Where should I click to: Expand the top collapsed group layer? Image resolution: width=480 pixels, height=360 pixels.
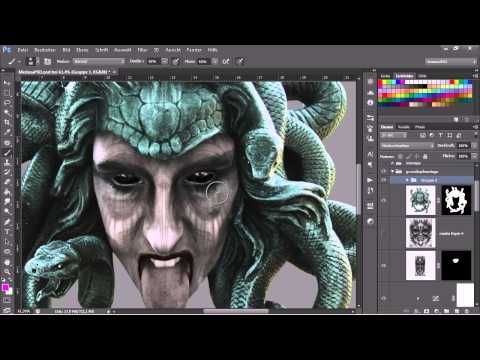(393, 163)
